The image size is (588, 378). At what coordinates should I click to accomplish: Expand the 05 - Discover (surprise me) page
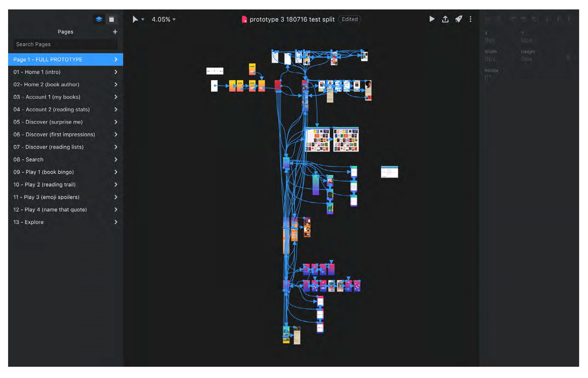tap(116, 122)
